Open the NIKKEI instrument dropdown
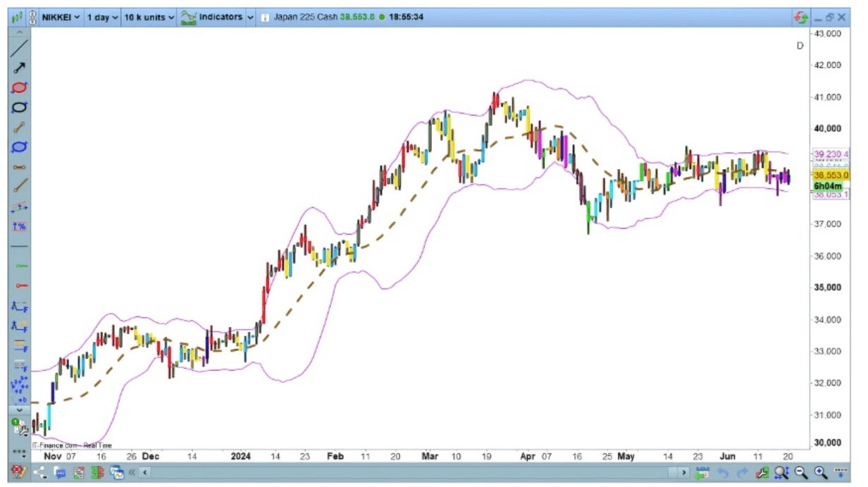Image resolution: width=868 pixels, height=487 pixels. pos(61,17)
